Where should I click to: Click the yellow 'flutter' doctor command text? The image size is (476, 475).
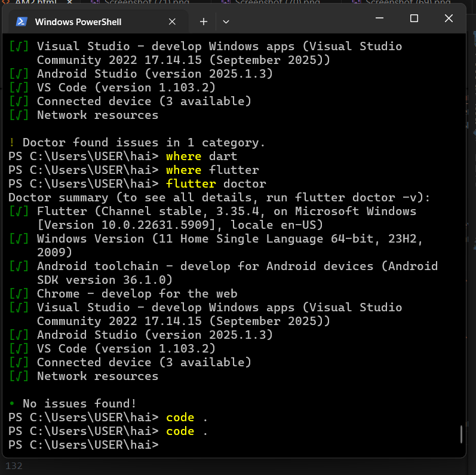[191, 184]
